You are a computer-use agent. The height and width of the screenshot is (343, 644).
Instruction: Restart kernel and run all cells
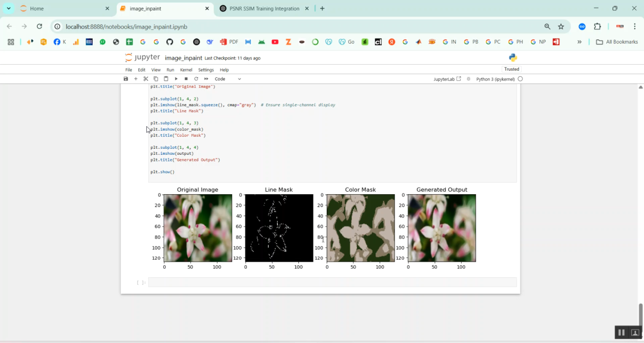(207, 79)
